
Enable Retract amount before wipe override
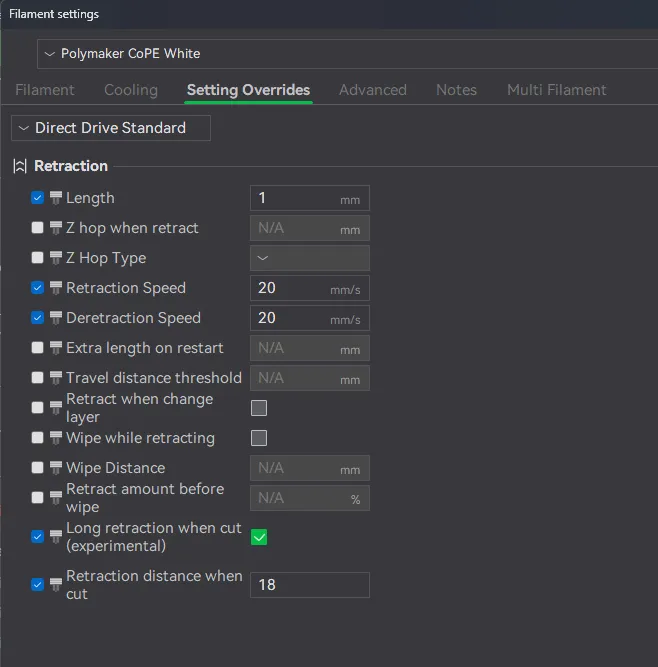pyautogui.click(x=37, y=498)
